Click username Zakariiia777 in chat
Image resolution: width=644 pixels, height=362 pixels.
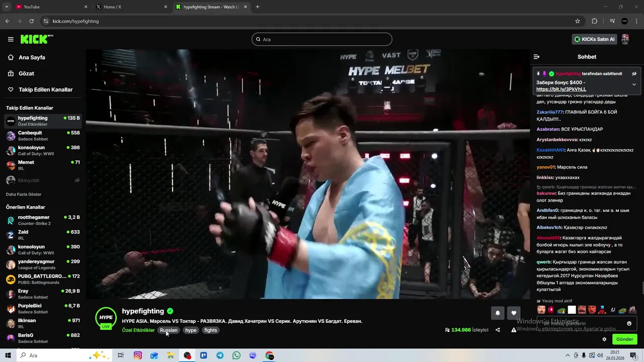[550, 112]
